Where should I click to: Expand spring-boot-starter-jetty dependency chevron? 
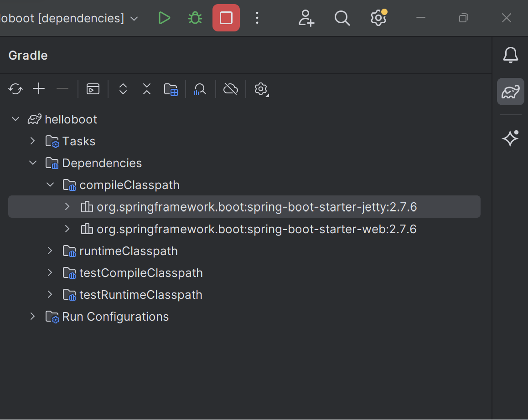tap(67, 207)
